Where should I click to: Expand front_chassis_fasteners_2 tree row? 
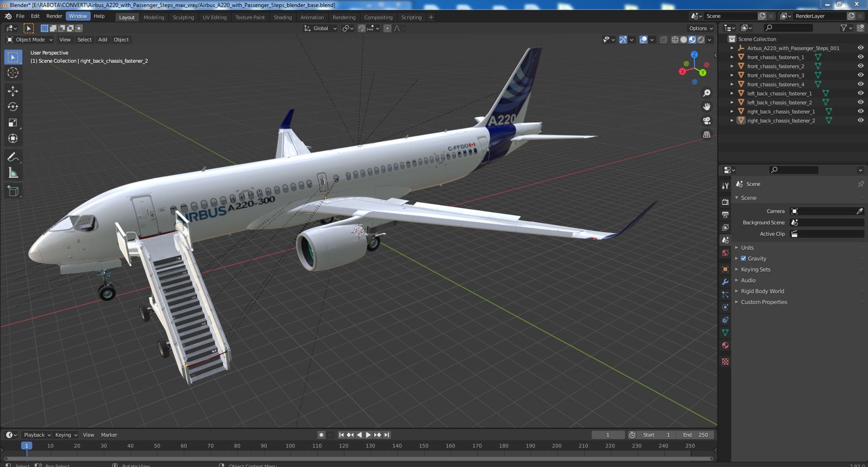coord(732,66)
